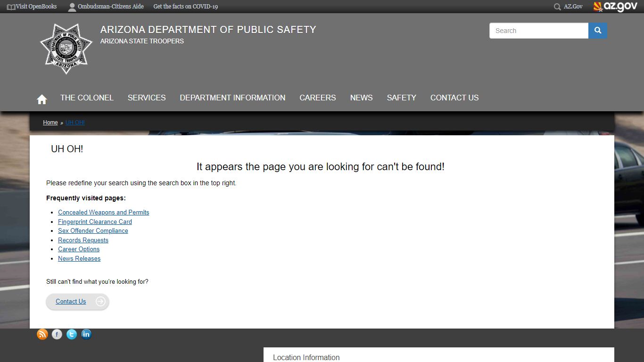Open the Careers menu
This screenshot has width=644, height=362.
click(x=318, y=98)
